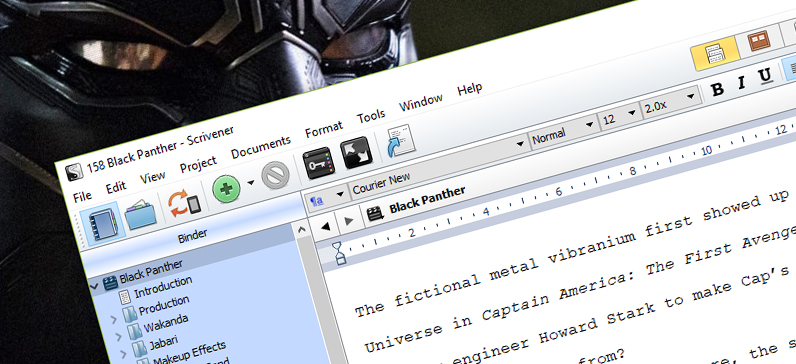The width and height of the screenshot is (796, 364).
Task: Click the Introduction document page icon
Action: point(124,296)
